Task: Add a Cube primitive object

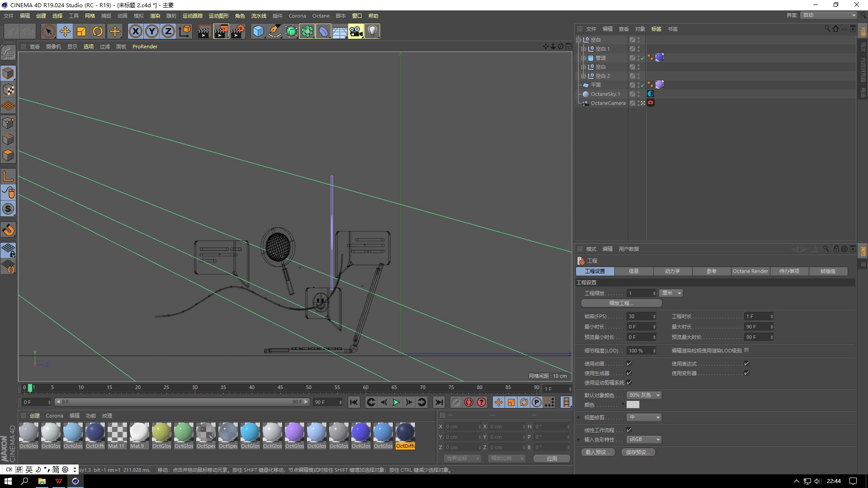Action: pos(258,31)
